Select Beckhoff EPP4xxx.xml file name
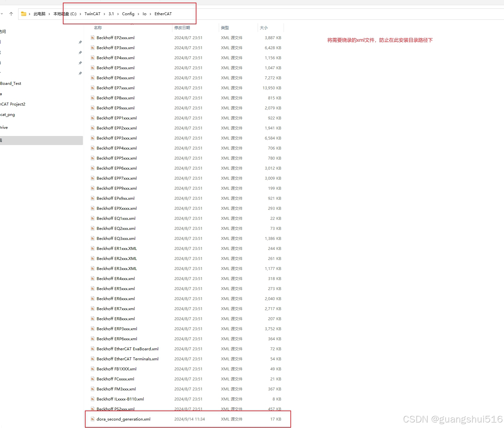 coord(117,148)
